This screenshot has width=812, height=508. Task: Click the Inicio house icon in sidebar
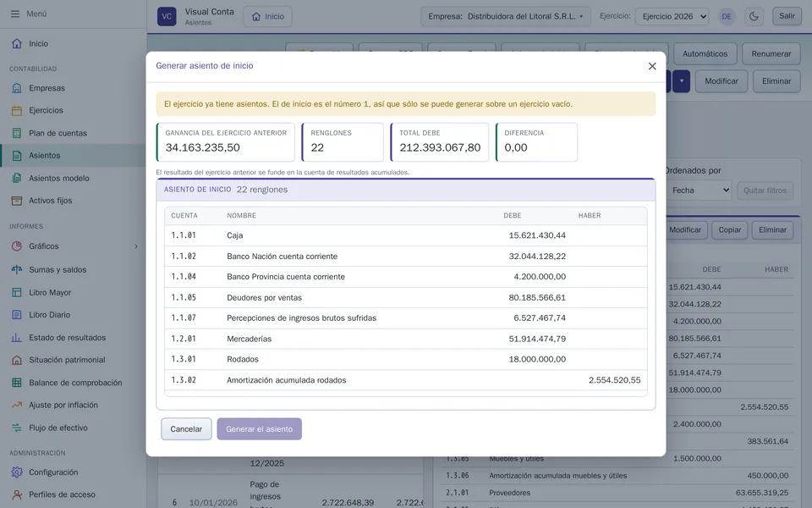click(17, 43)
